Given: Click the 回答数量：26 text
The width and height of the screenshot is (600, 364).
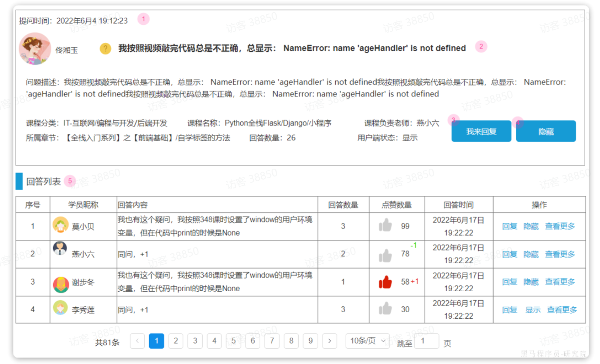Looking at the screenshot, I should click(x=273, y=138).
